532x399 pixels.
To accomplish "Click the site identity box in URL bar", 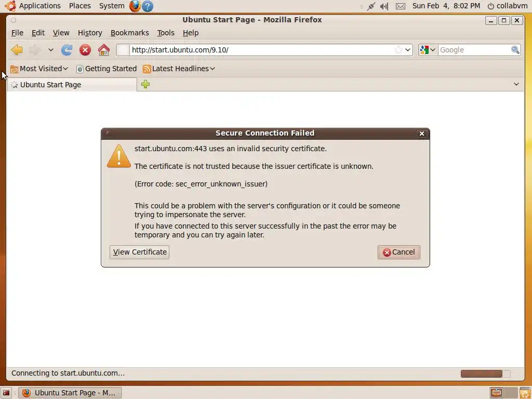I will 123,50.
